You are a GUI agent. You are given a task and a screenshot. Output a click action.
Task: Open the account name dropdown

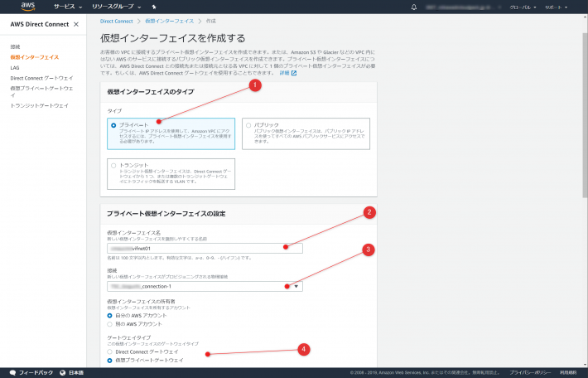coord(464,7)
